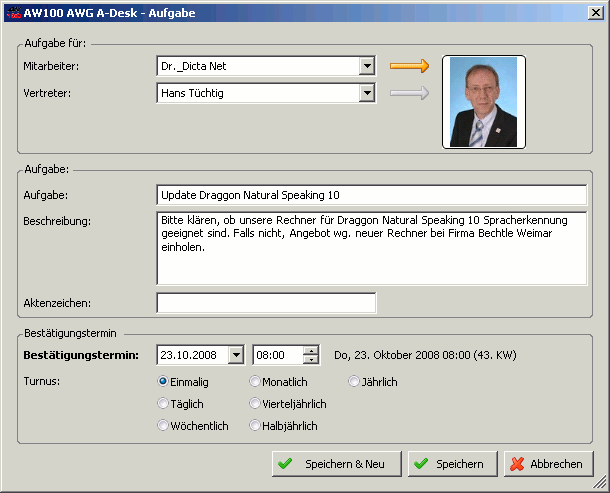
Task: Select the Jährlich radio option
Action: click(354, 382)
